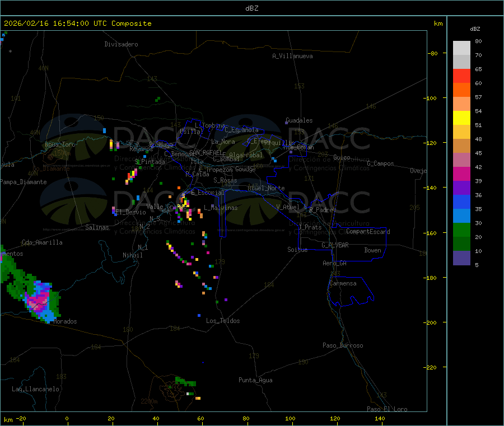The image size is (504, 426).
Task: Click the G_Campos label
Action: [x=380, y=163]
